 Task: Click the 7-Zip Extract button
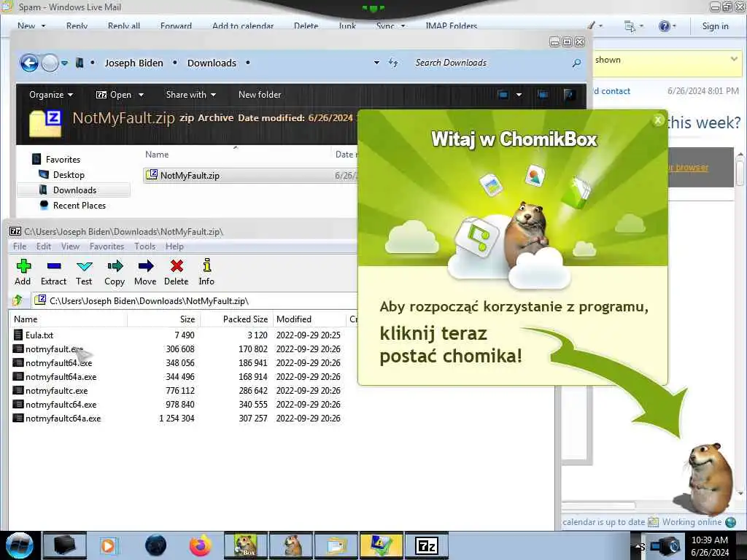coord(53,273)
